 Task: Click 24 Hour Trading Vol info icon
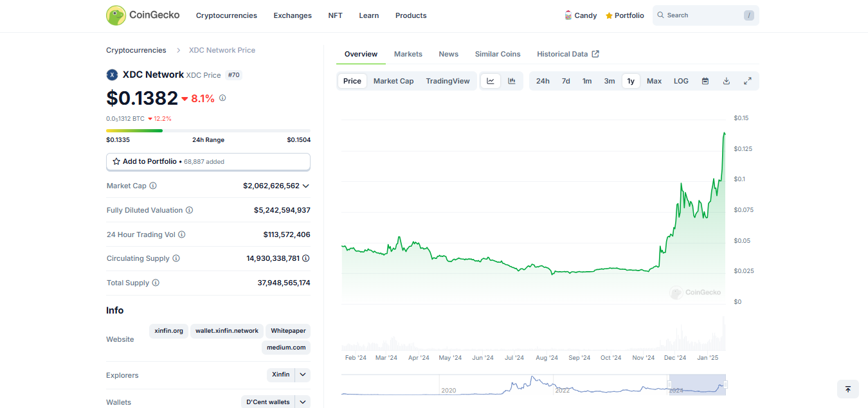[181, 235]
